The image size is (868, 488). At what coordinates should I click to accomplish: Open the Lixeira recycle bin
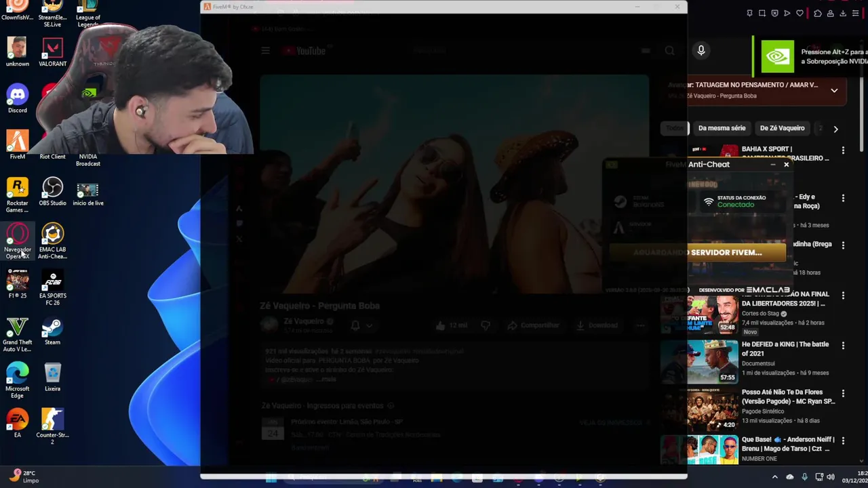point(52,377)
